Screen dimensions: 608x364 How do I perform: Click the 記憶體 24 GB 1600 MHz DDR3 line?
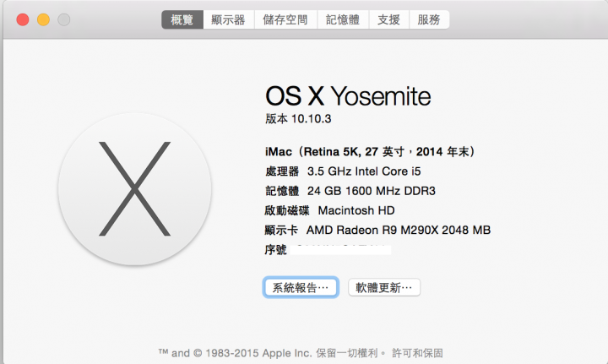350,191
